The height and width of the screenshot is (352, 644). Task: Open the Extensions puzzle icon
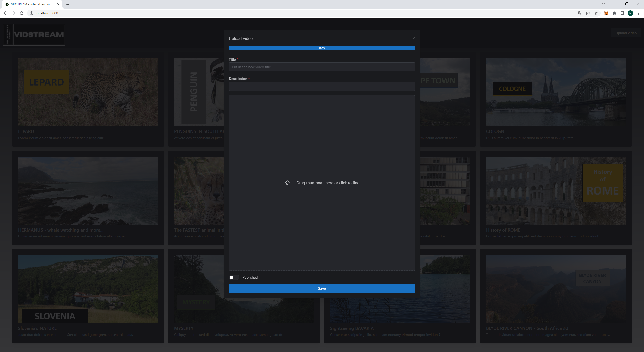click(x=614, y=13)
